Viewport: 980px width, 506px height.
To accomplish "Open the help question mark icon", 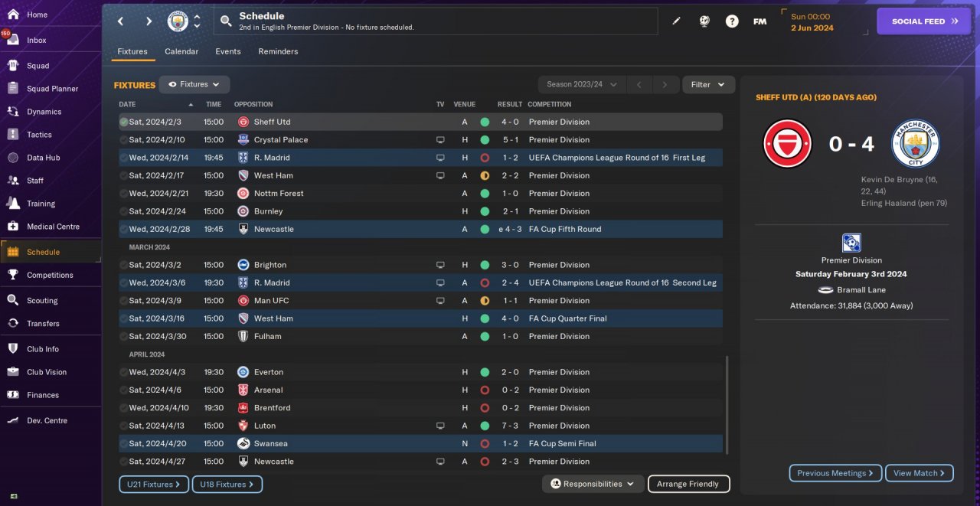I will 732,21.
